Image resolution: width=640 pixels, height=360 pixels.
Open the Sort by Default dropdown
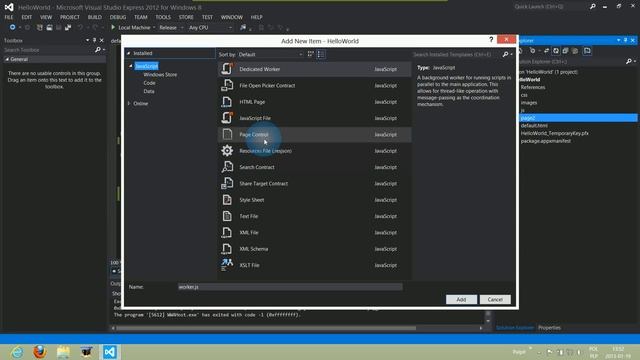point(271,54)
